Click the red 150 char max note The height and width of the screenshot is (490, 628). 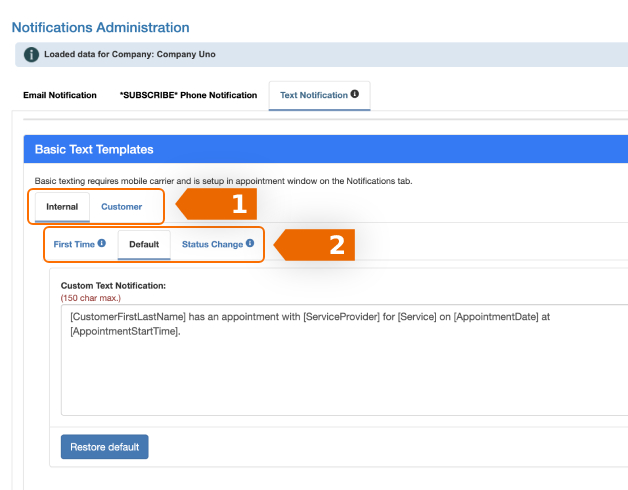coord(89,298)
